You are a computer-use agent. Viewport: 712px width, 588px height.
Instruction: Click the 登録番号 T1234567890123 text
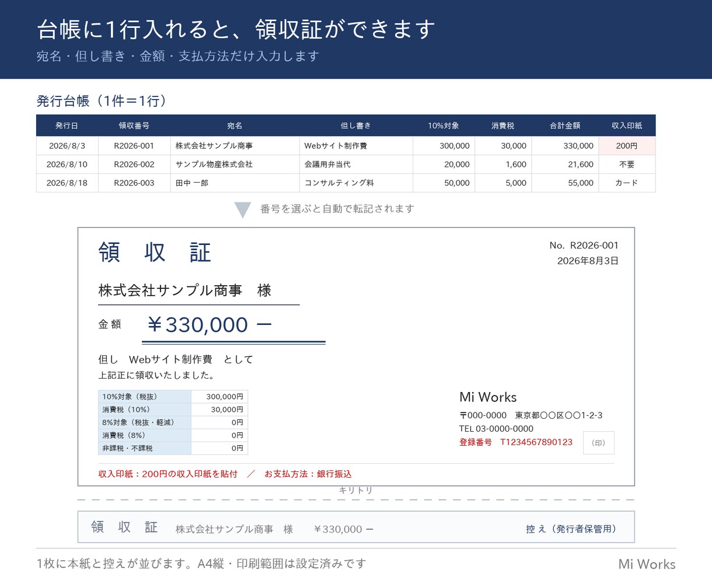coord(516,442)
